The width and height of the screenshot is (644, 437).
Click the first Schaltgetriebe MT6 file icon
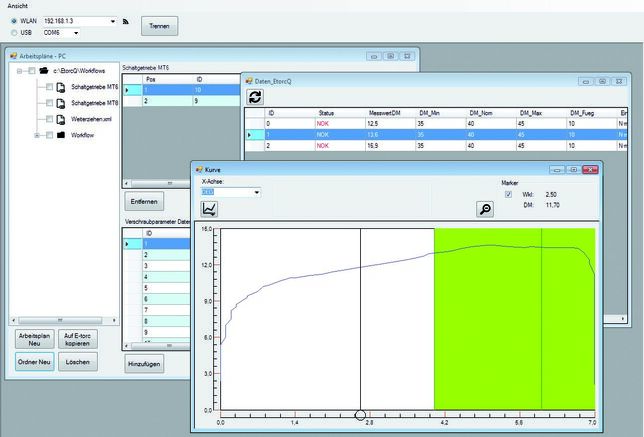(x=61, y=88)
